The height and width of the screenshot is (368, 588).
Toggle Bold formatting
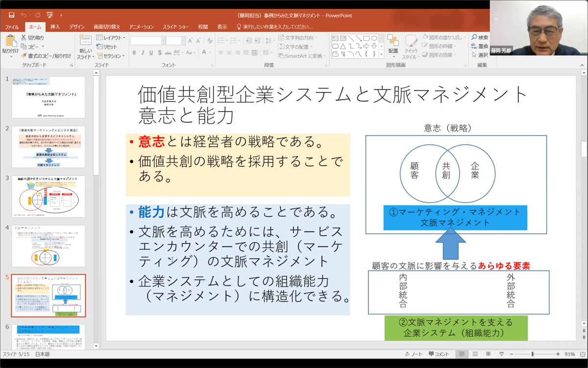coord(134,53)
